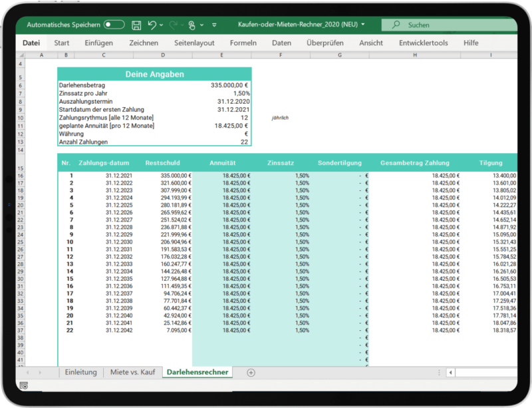
Task: Click the Save icon in the title bar
Action: [x=136, y=25]
